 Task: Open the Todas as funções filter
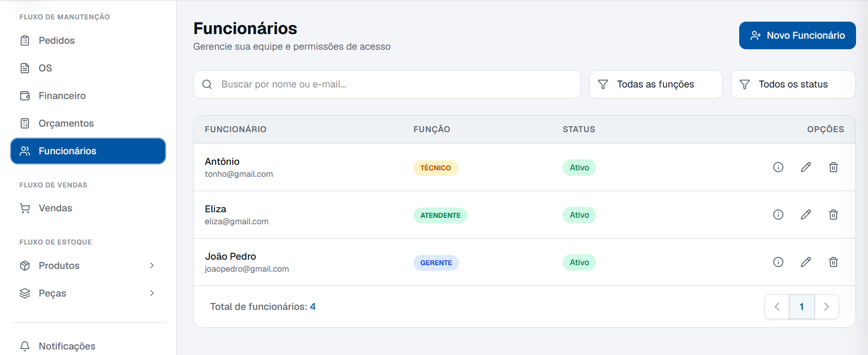[x=655, y=84]
